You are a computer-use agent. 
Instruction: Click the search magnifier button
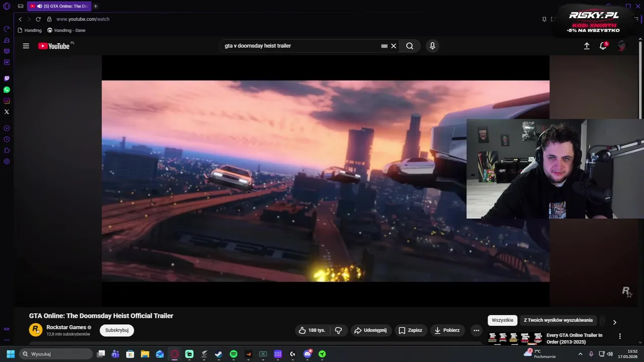[410, 46]
